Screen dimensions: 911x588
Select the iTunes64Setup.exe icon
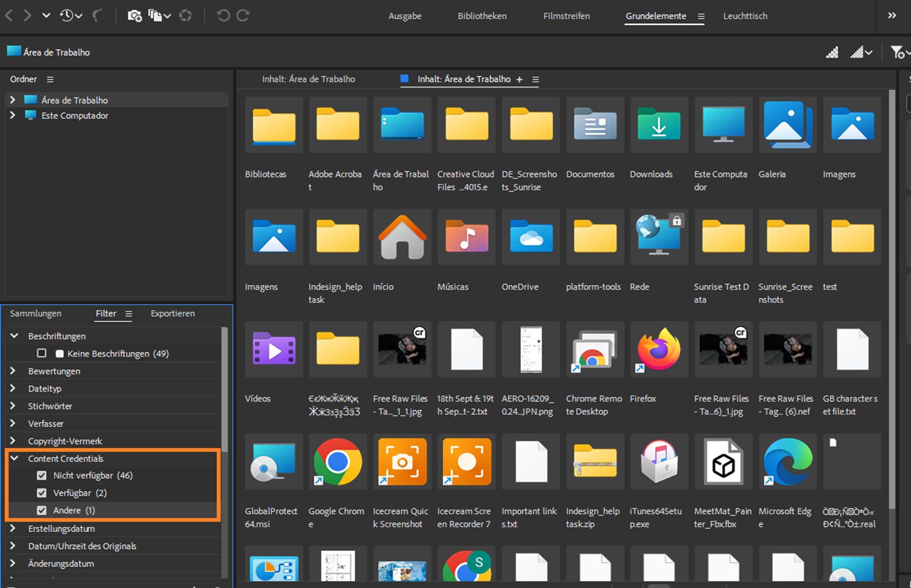pos(659,462)
